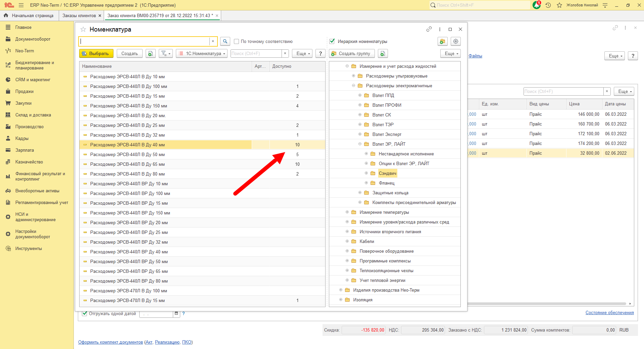Add Номенклатура to favorites star

pos(83,30)
